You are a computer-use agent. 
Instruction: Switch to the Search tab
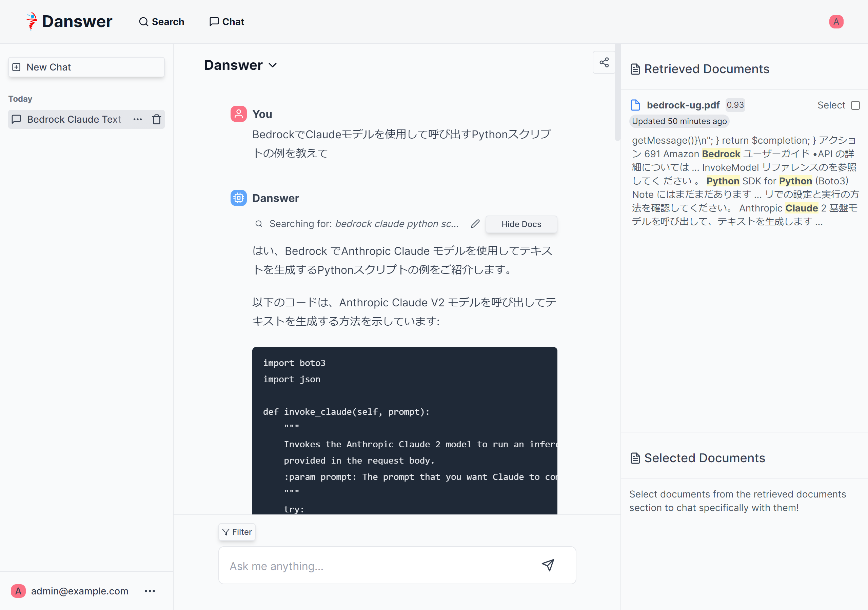161,22
